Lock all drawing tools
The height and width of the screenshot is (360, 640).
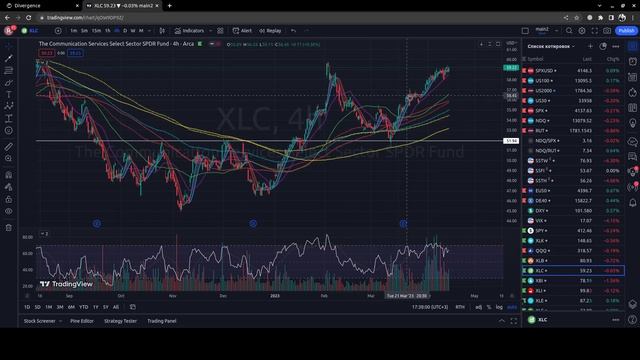9,199
